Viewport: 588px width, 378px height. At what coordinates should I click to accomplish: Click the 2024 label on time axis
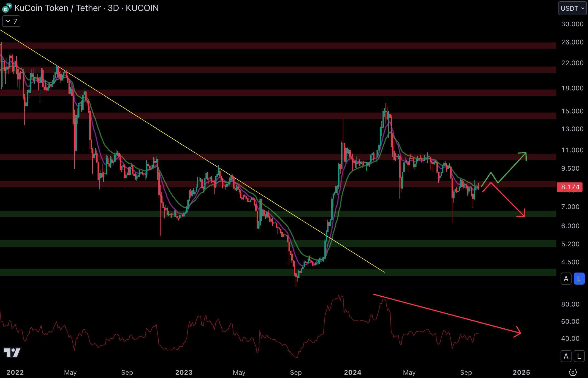pyautogui.click(x=352, y=372)
